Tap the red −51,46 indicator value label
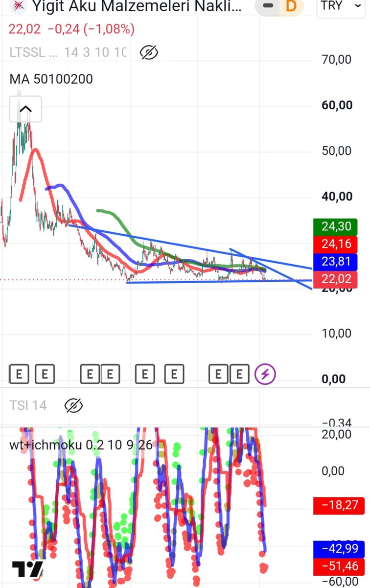 [x=339, y=566]
